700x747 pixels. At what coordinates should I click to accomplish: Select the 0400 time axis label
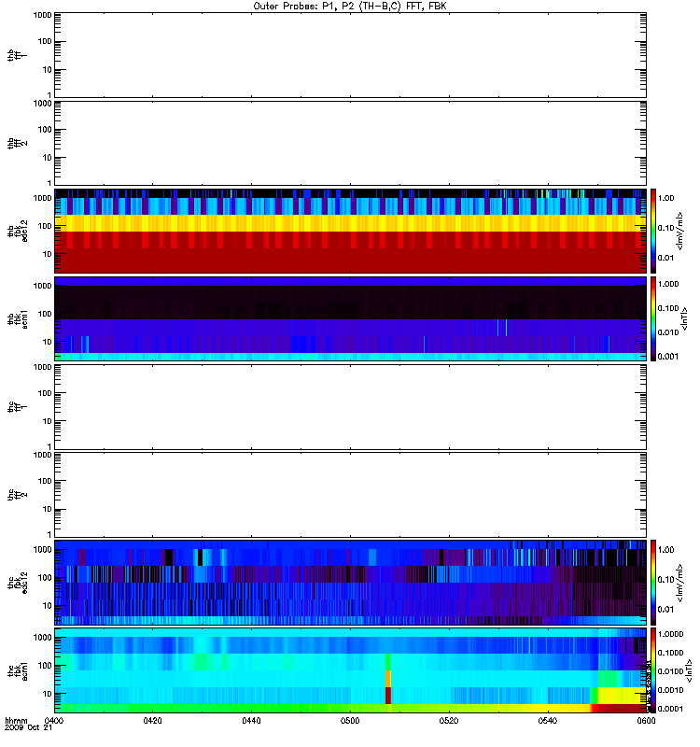point(54,720)
